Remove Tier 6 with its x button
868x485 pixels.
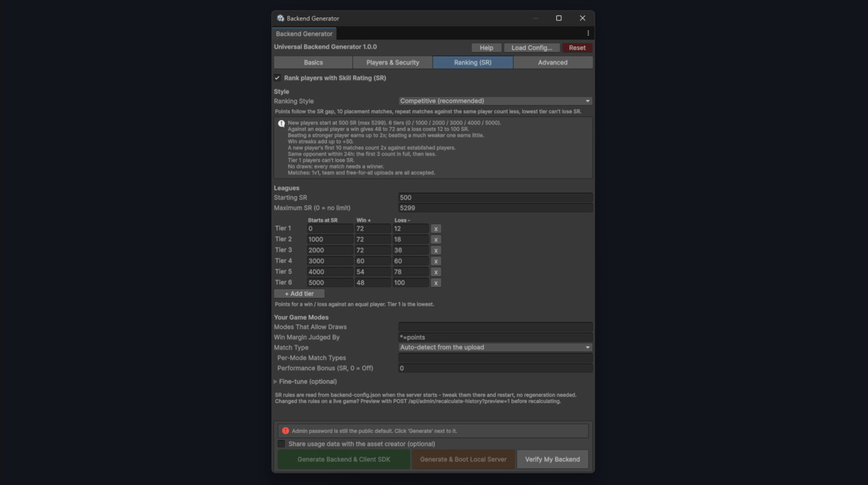click(436, 283)
